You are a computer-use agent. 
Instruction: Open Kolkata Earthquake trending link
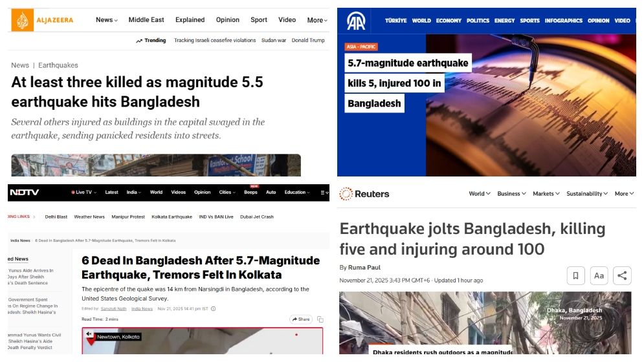[x=172, y=217]
